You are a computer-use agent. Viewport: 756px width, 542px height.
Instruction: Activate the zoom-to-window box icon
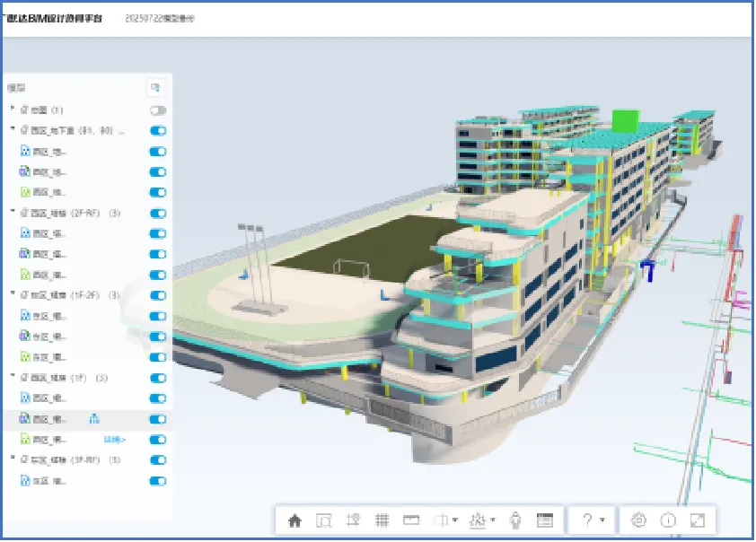coord(323,520)
